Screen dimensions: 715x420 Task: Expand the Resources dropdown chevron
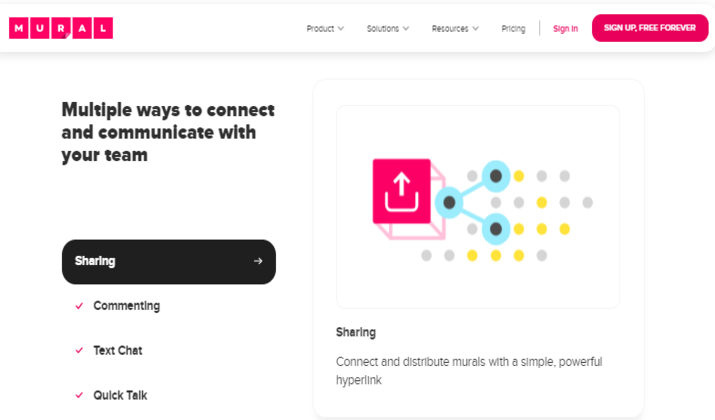pyautogui.click(x=476, y=29)
